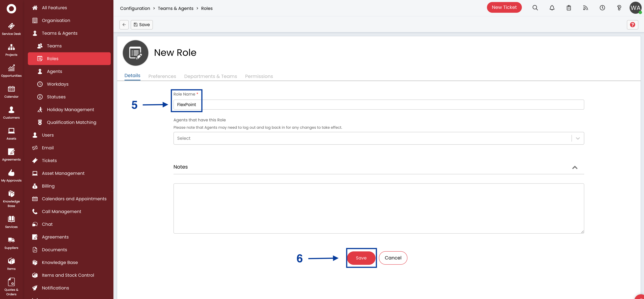
Task: Switch to Departments & Teams tab
Action: coord(211,76)
